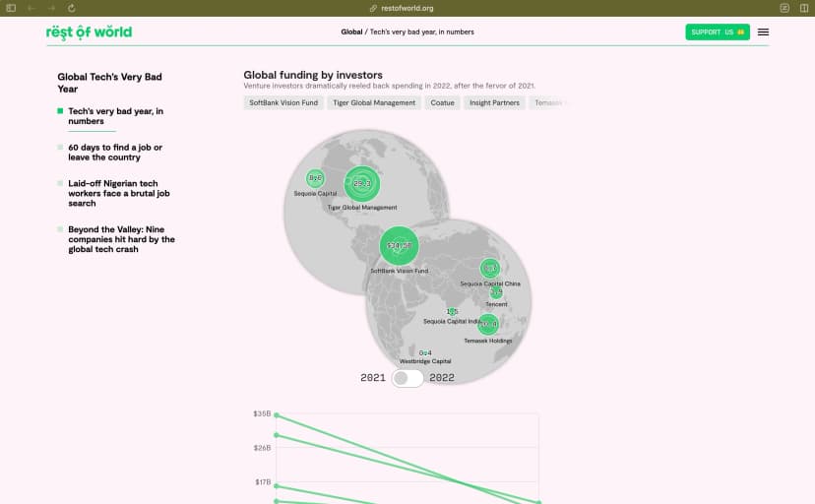This screenshot has height=504, width=815.
Task: Click the top data point on line chart
Action: pos(277,414)
